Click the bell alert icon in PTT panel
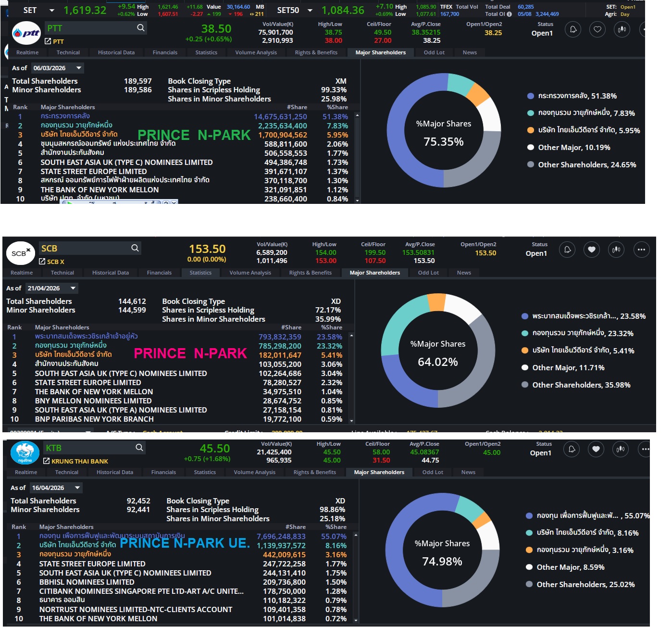The width and height of the screenshot is (672, 627). pos(573,29)
